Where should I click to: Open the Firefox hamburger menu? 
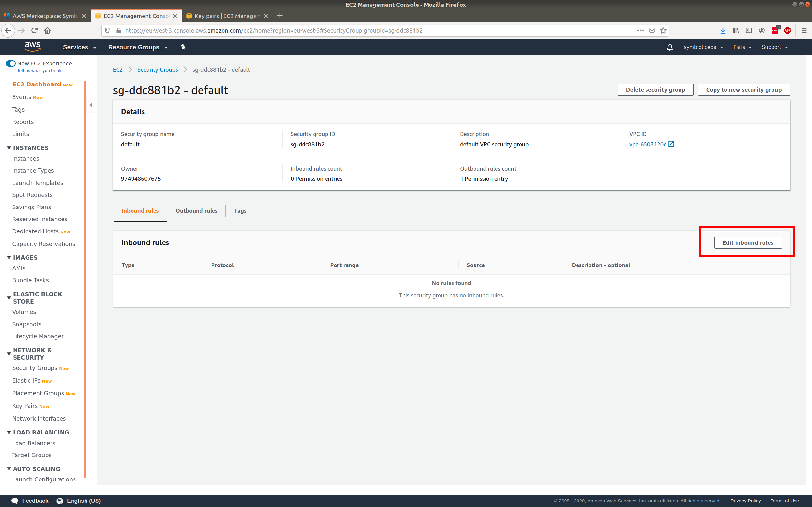click(804, 30)
